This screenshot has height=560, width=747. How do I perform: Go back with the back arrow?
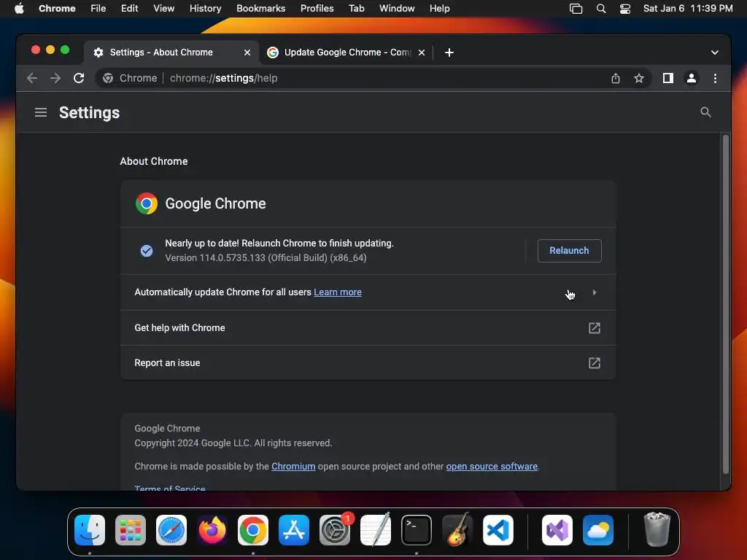click(32, 78)
